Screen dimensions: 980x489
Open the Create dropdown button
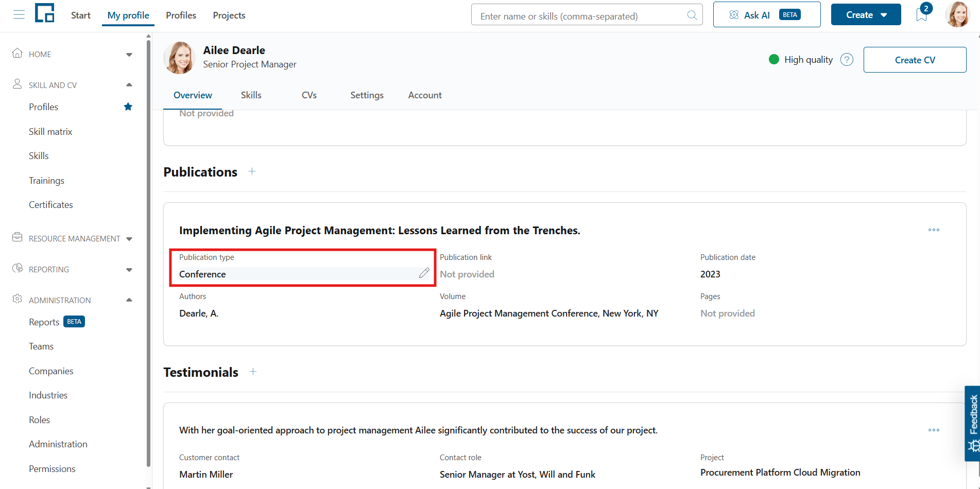pos(866,15)
